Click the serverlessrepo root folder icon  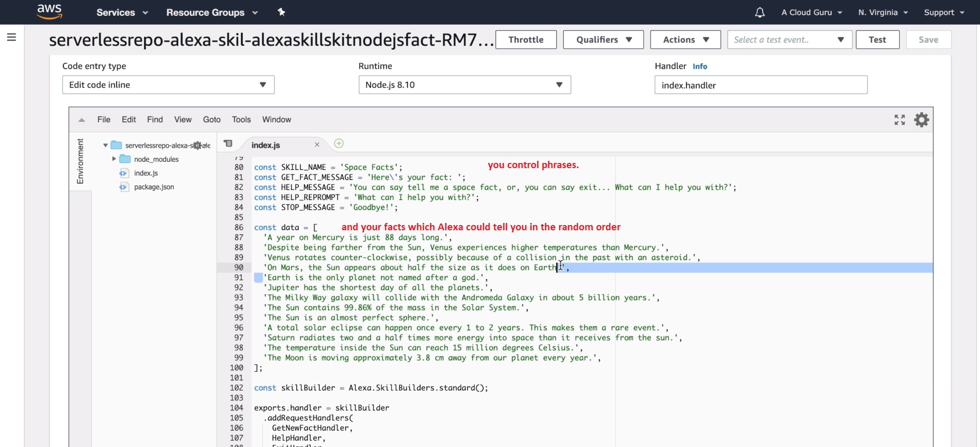pos(116,145)
